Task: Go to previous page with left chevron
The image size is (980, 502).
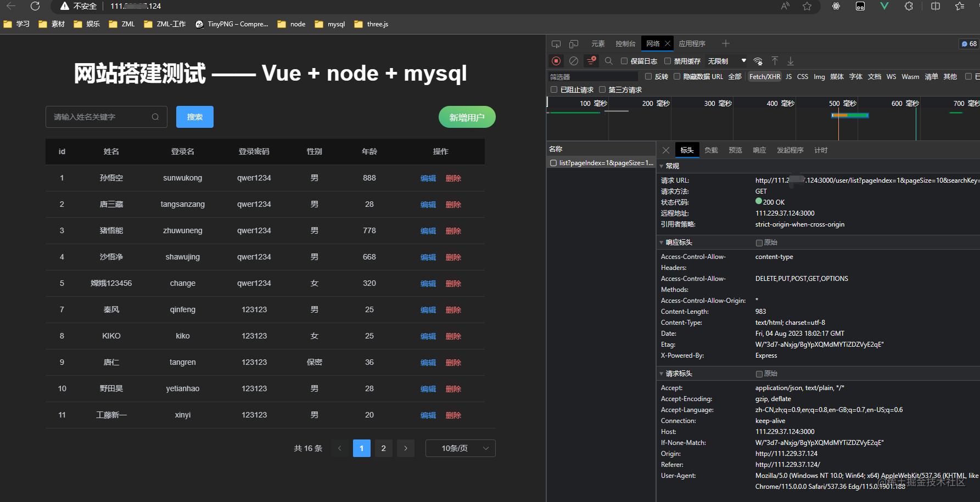Action: point(339,448)
